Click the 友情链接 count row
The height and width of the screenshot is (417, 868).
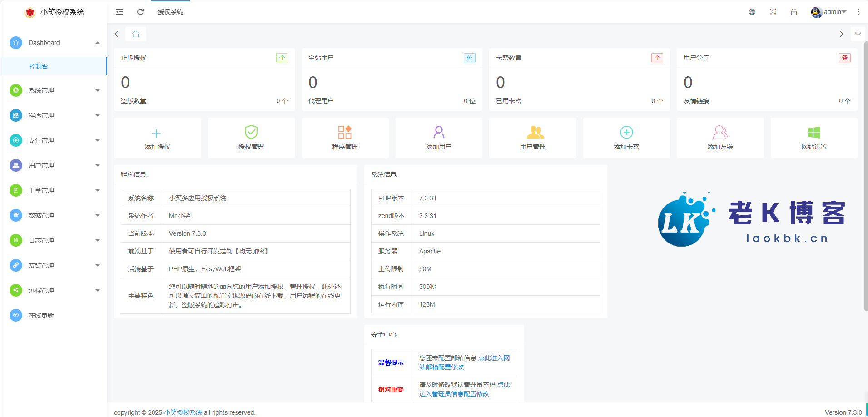[x=767, y=101]
